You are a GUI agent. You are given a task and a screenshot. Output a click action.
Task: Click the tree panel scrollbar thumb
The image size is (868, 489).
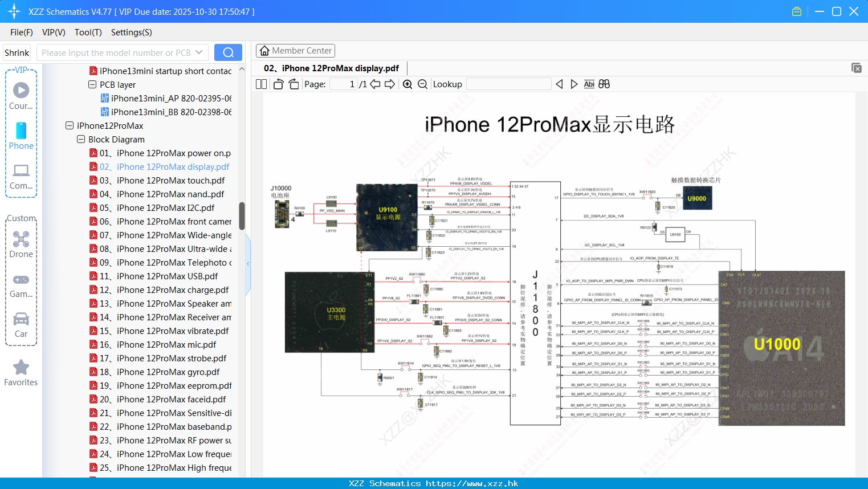point(242,216)
